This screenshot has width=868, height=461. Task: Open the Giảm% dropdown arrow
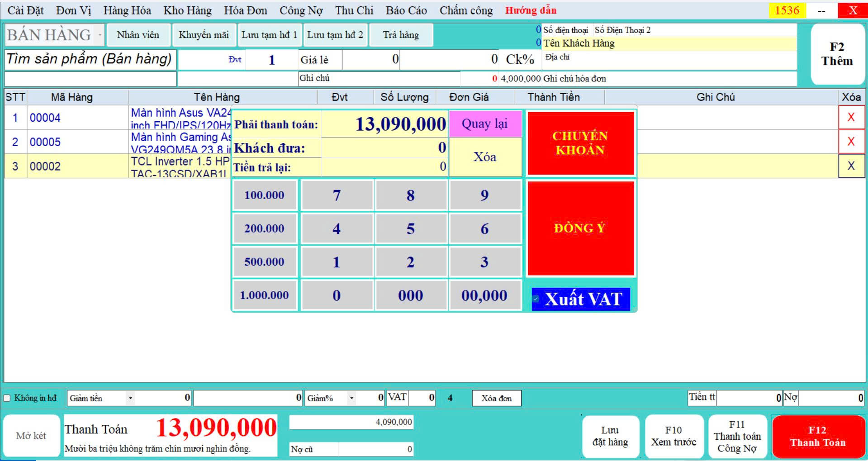pos(351,399)
